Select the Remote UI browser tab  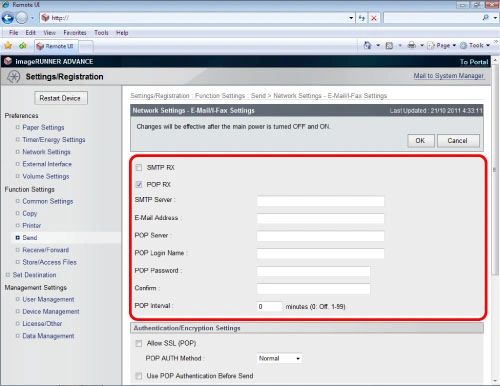pyautogui.click(x=56, y=46)
